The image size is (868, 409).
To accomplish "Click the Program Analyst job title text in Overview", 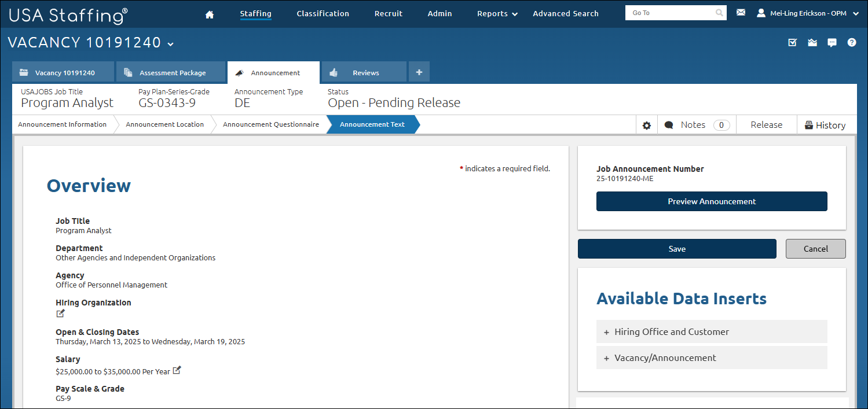I will tap(83, 230).
